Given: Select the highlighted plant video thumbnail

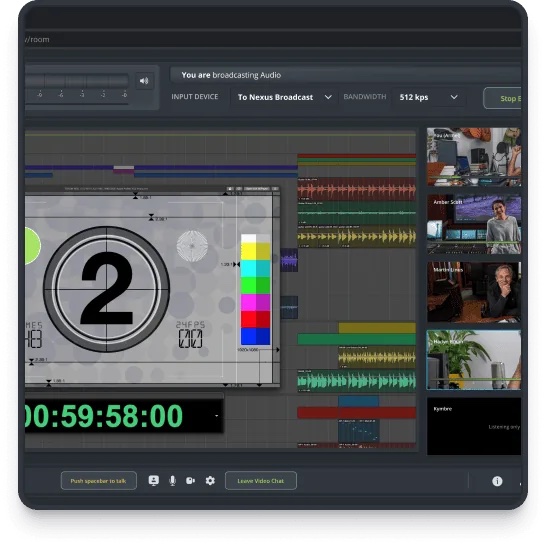Looking at the screenshot, I should [x=474, y=360].
